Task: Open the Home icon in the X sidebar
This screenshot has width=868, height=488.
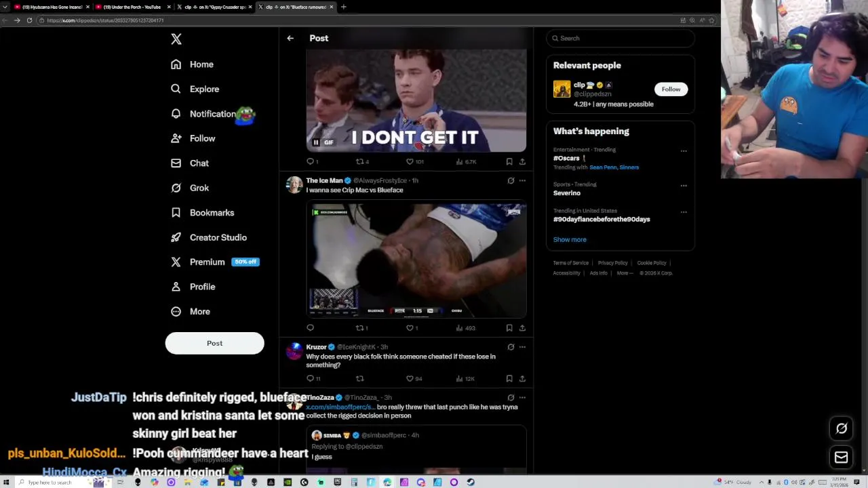Action: pos(176,64)
